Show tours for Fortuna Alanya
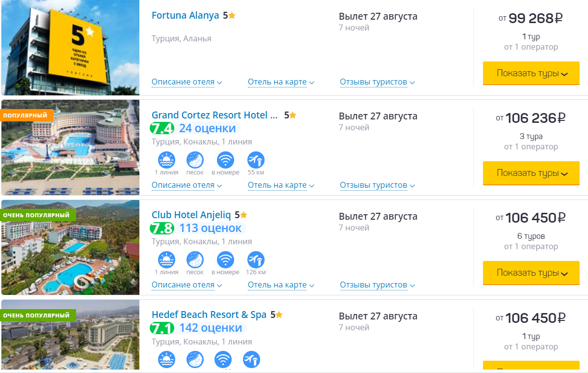Viewport: 588px width, 373px height. point(531,73)
